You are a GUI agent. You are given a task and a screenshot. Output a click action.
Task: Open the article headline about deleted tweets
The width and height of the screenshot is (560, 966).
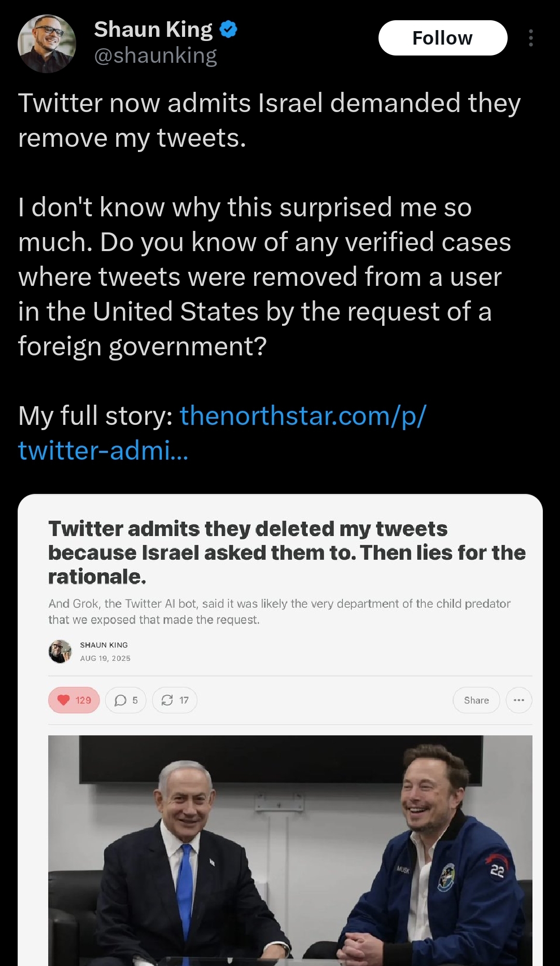point(286,553)
